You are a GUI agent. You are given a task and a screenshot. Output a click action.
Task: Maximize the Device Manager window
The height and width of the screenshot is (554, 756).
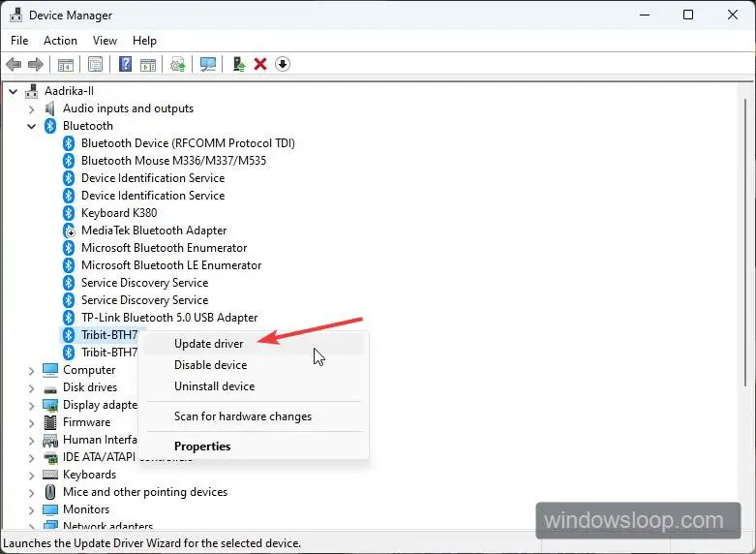click(x=688, y=15)
